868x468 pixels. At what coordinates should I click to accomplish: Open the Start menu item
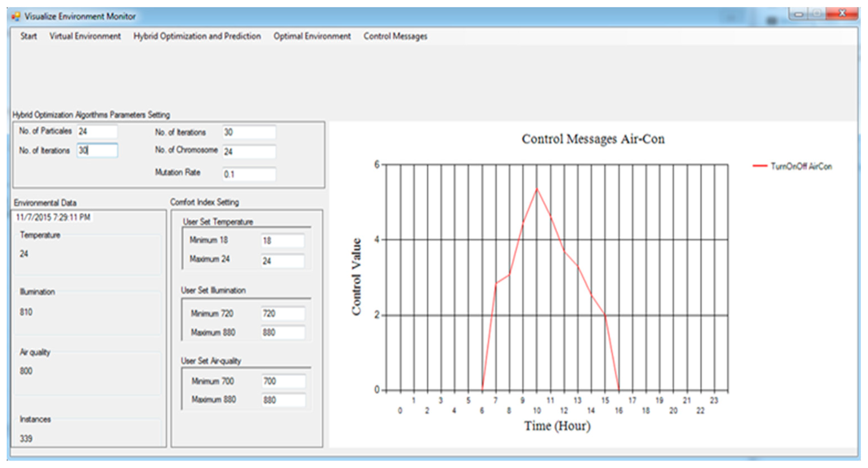pos(28,36)
